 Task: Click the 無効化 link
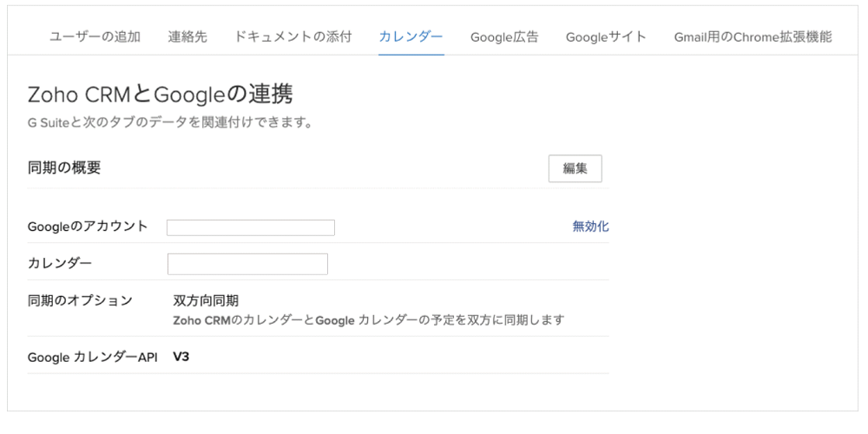coord(590,227)
